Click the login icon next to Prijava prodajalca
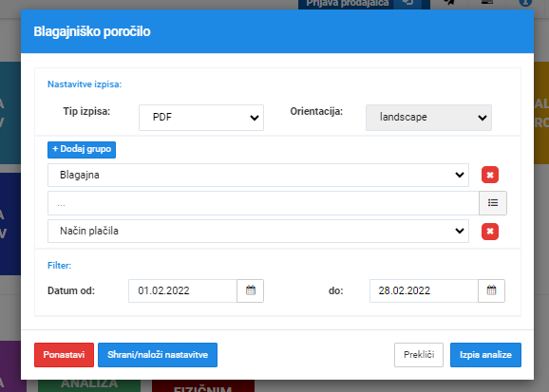This screenshot has width=549, height=392. point(407,3)
